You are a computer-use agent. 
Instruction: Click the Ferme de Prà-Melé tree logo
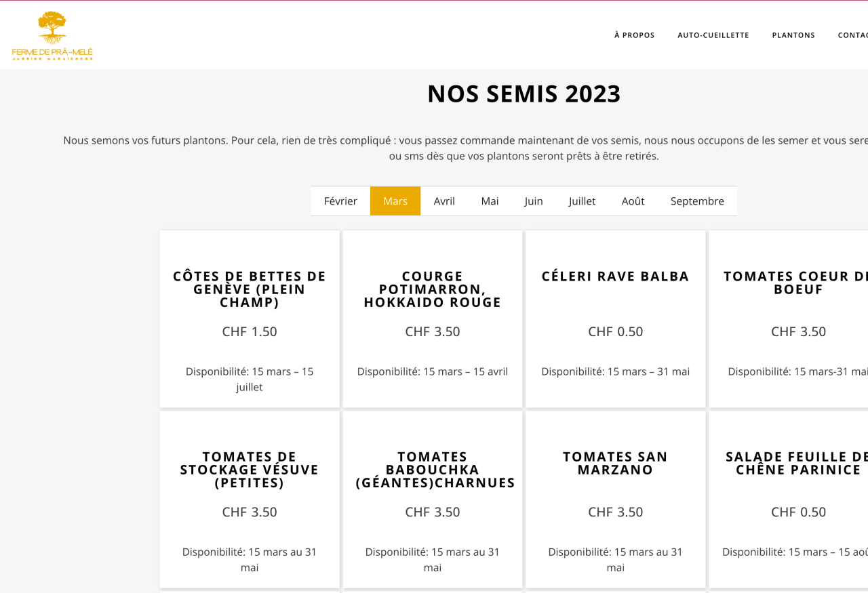pyautogui.click(x=52, y=35)
